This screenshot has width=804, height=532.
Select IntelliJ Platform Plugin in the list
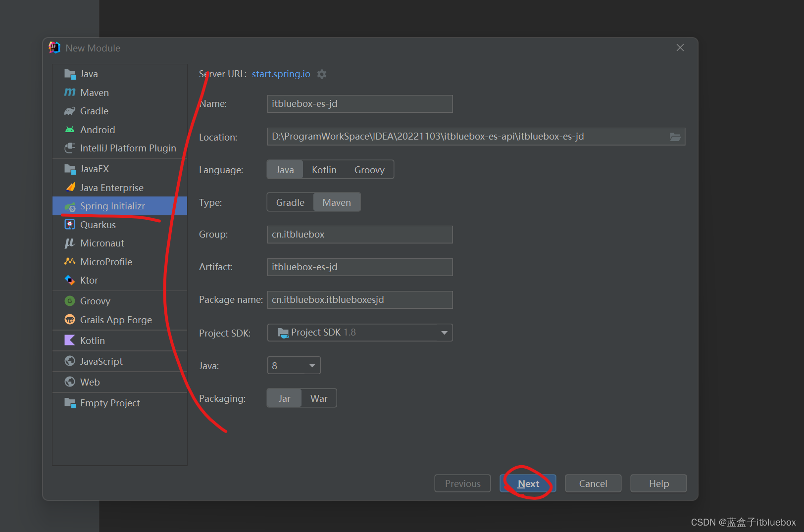[x=120, y=148]
